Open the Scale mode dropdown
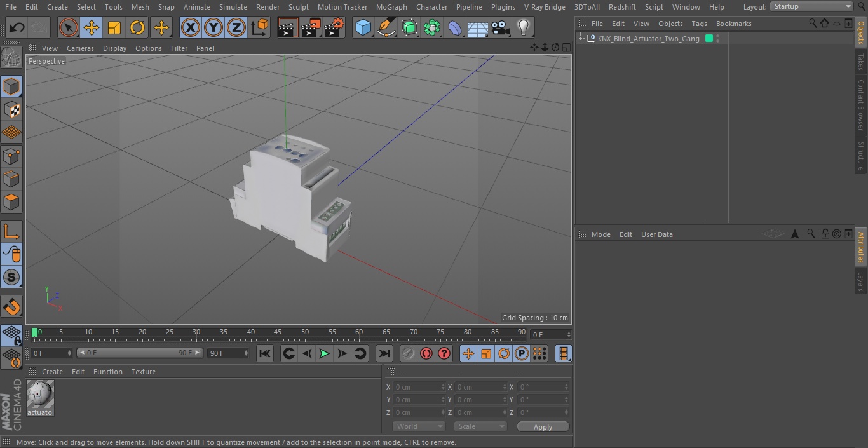 (x=480, y=426)
